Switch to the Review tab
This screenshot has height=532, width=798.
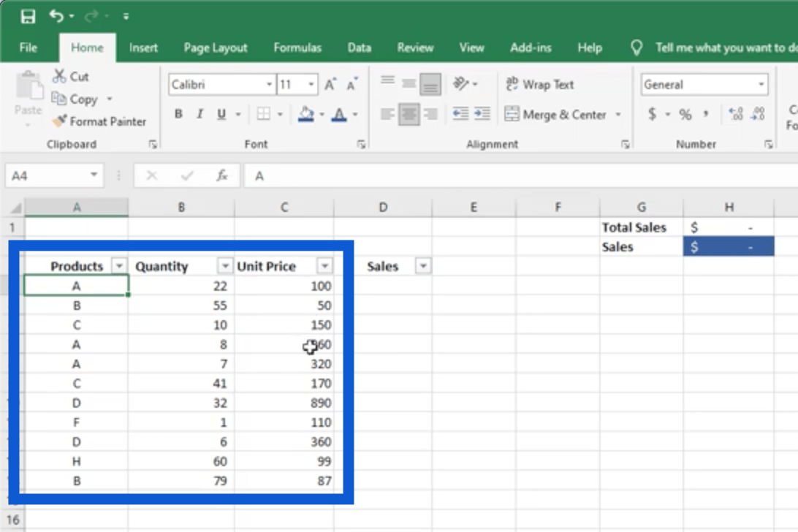click(415, 47)
